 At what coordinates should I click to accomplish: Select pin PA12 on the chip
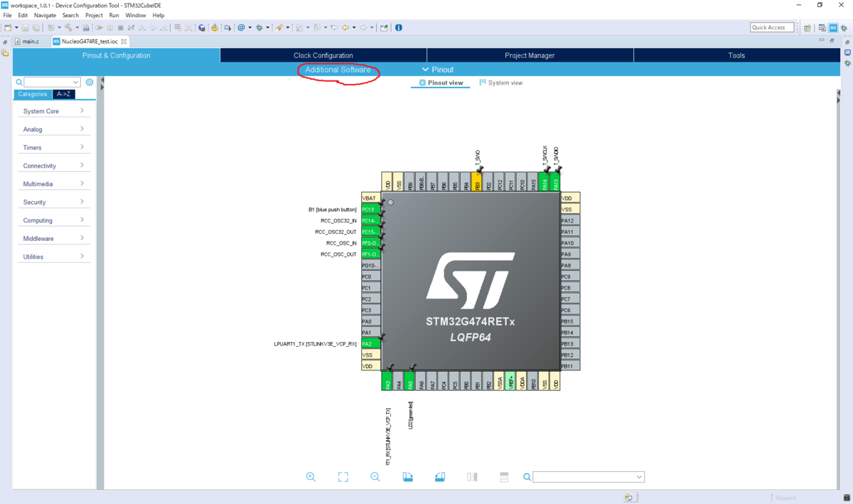coord(570,220)
